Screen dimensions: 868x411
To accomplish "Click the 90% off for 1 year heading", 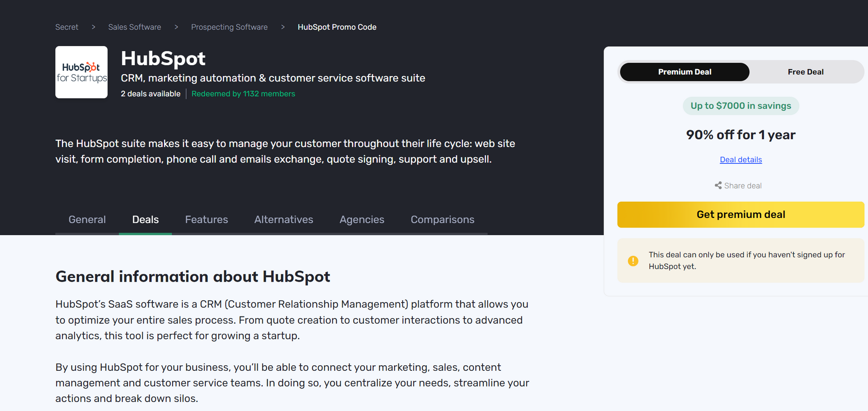I will (741, 135).
